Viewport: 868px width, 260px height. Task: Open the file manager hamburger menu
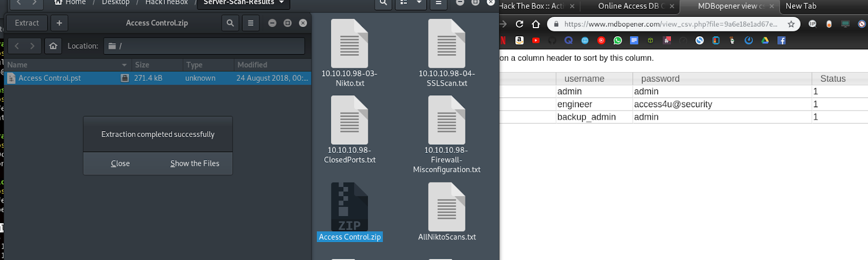pos(438,3)
